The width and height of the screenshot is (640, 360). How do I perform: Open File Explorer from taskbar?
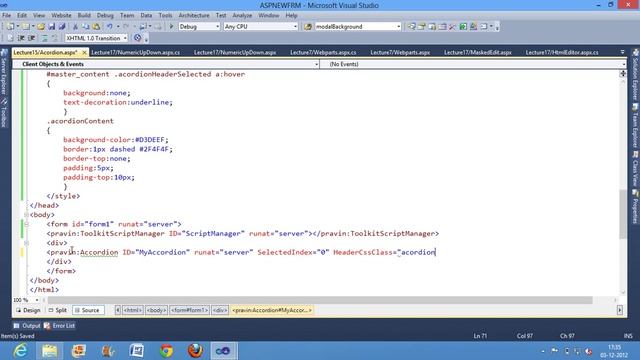[x=49, y=351]
